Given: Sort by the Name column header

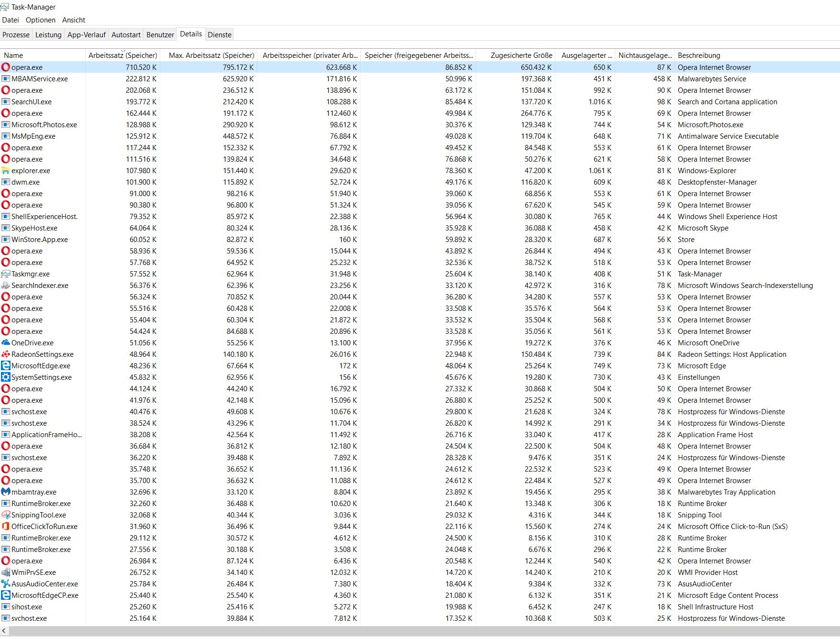Looking at the screenshot, I should (x=43, y=55).
